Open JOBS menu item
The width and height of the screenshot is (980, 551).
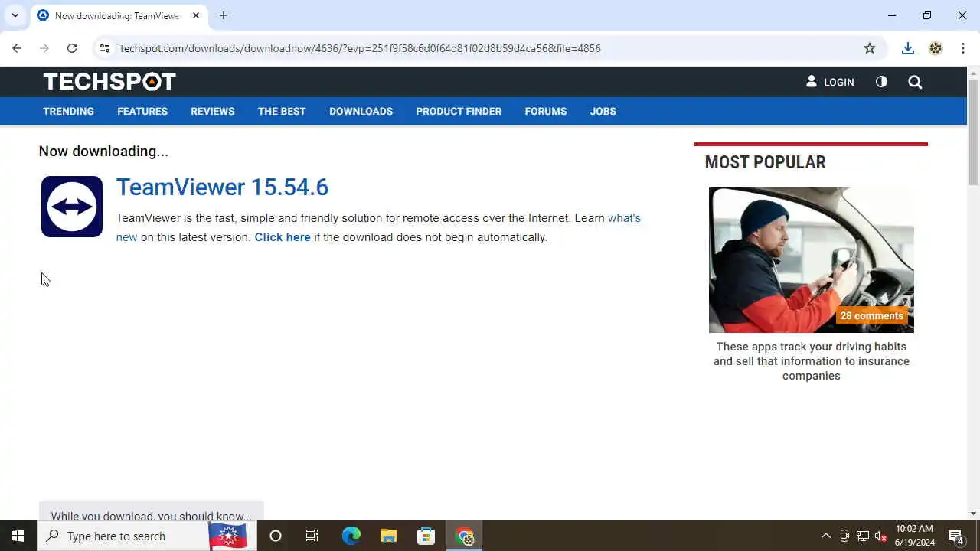[x=603, y=111]
